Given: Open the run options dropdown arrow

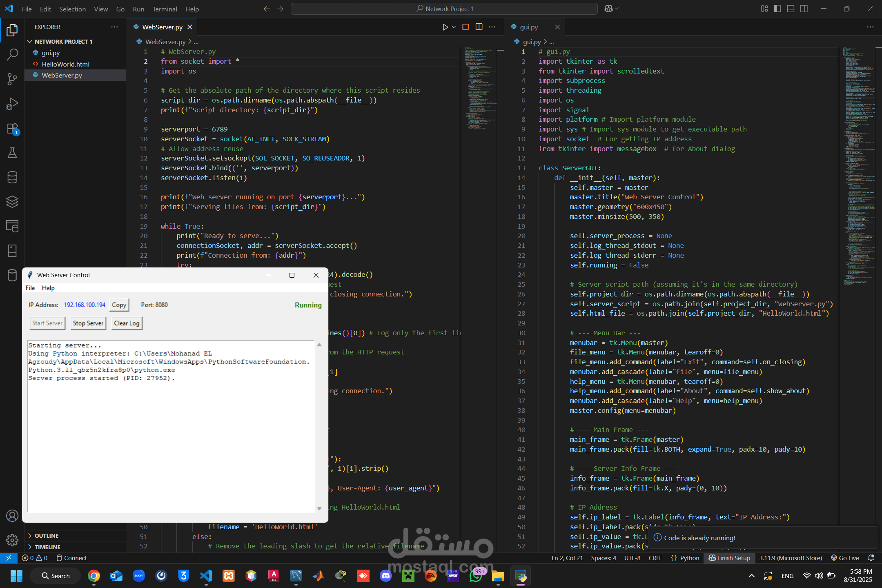Looking at the screenshot, I should 454,27.
